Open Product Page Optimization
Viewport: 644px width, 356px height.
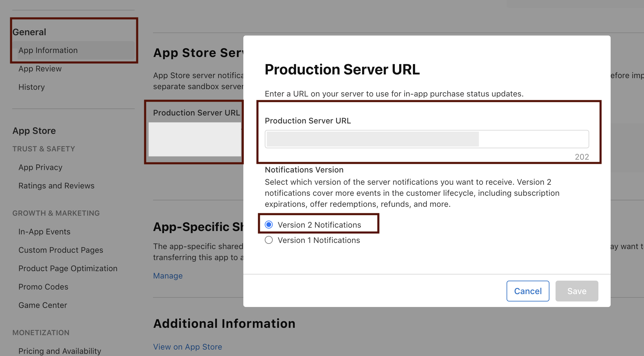coord(68,268)
